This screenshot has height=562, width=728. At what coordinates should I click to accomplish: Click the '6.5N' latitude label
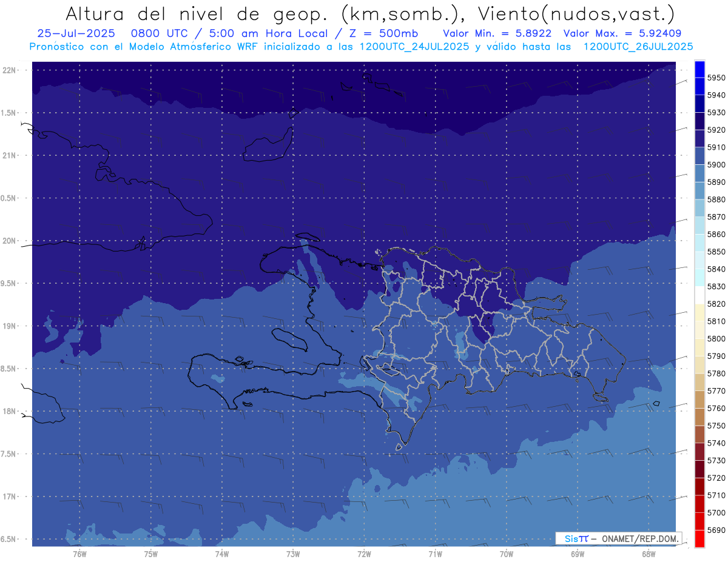(9, 539)
